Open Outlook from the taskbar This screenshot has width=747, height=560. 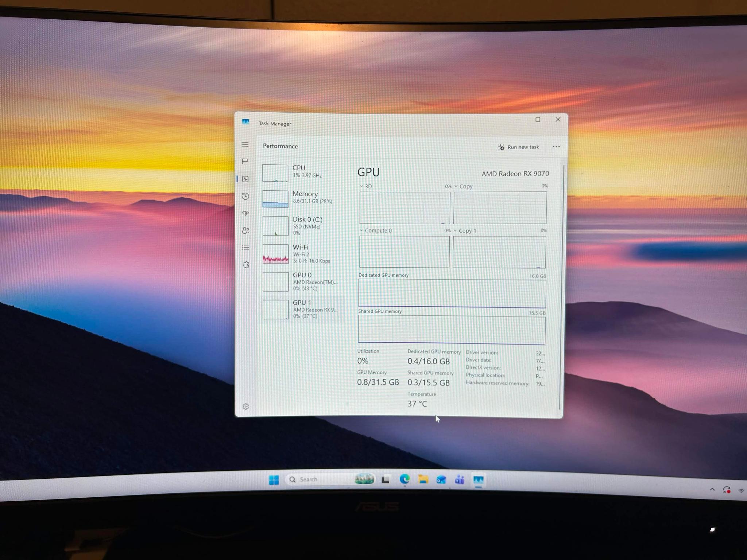coord(441,479)
